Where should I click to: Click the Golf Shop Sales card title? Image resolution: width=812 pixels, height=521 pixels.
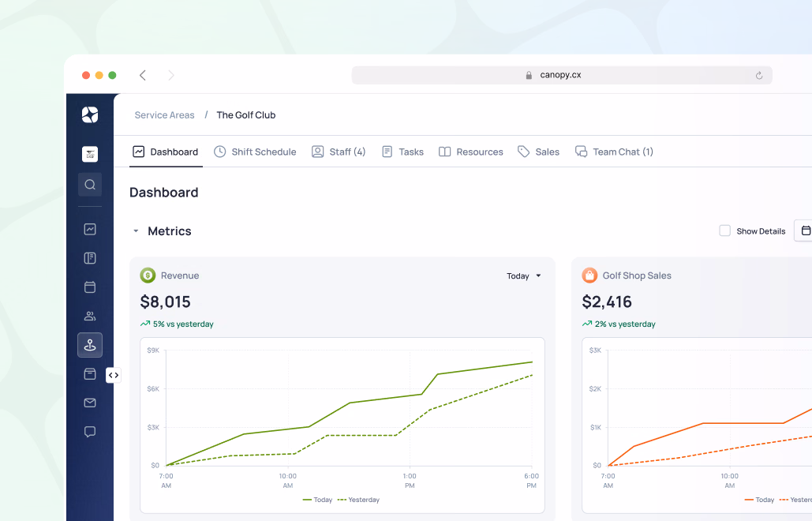pyautogui.click(x=637, y=275)
